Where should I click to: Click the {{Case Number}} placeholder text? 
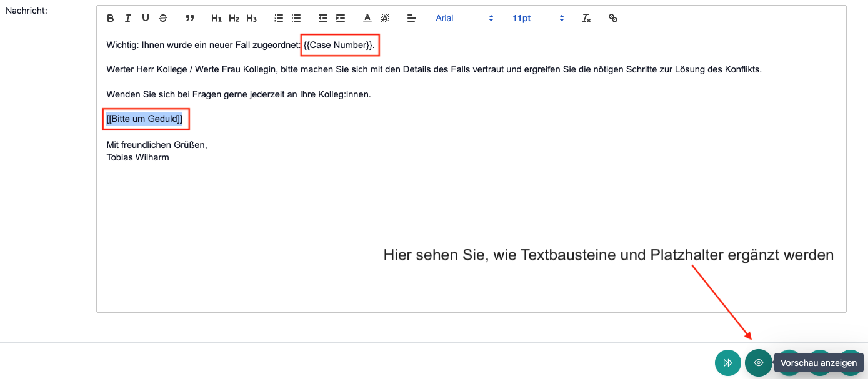[x=339, y=45]
